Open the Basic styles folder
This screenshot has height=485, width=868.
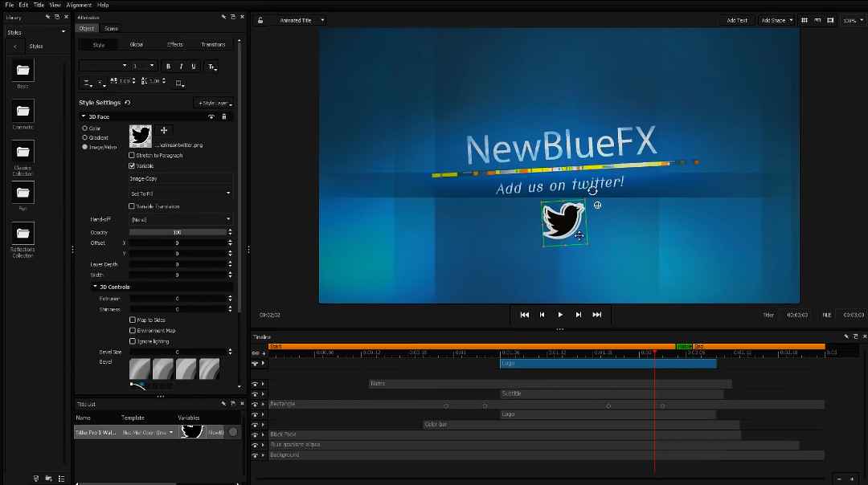(23, 70)
